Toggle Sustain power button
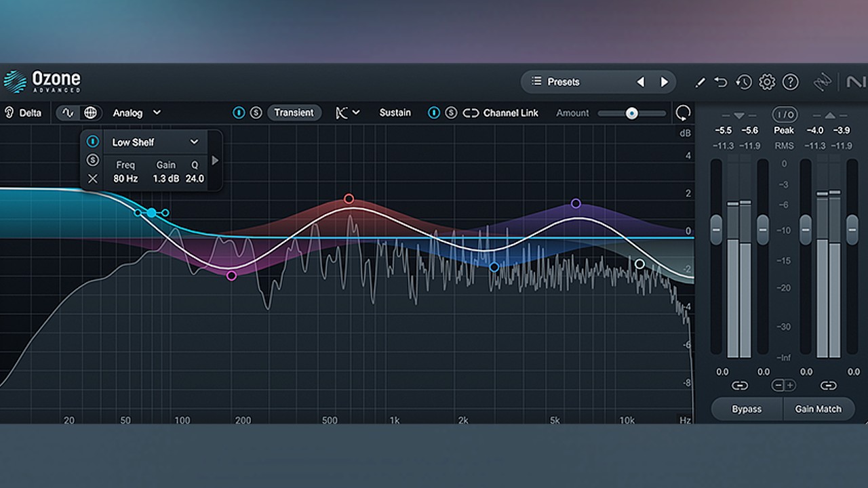This screenshot has height=488, width=868. click(434, 113)
